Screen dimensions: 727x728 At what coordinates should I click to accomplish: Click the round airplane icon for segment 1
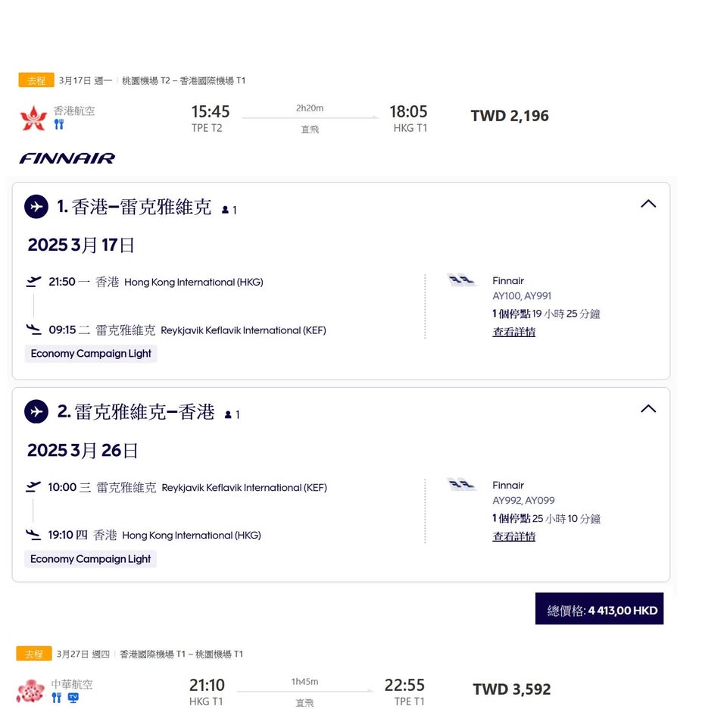pos(36,206)
